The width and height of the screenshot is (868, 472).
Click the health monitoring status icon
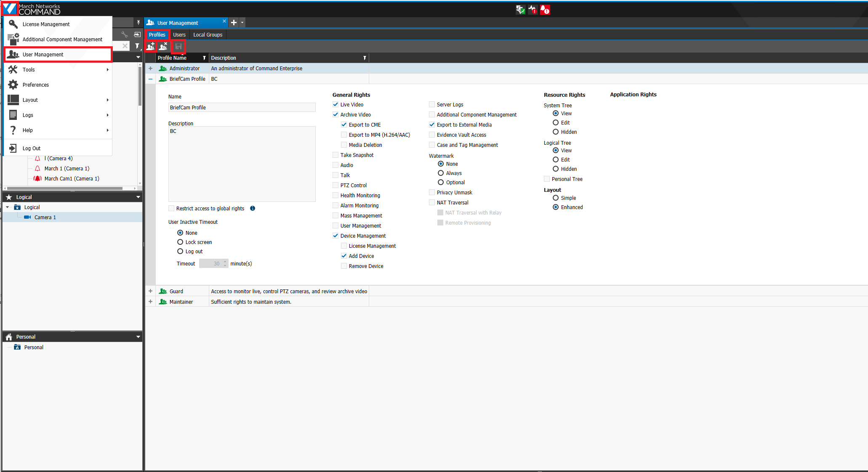(x=533, y=10)
